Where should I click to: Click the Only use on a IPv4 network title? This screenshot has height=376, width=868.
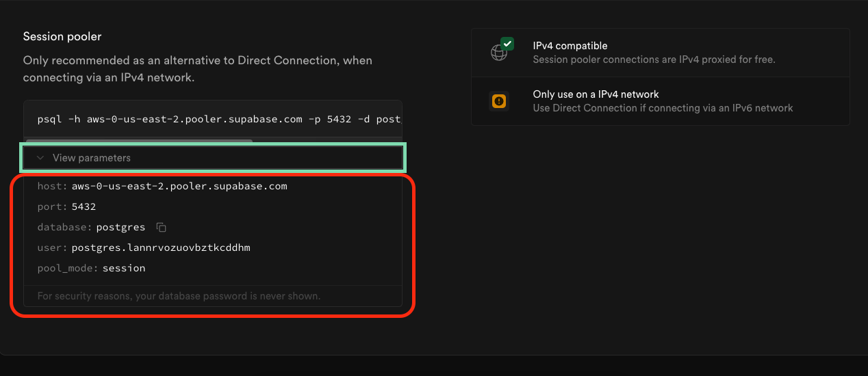click(596, 94)
